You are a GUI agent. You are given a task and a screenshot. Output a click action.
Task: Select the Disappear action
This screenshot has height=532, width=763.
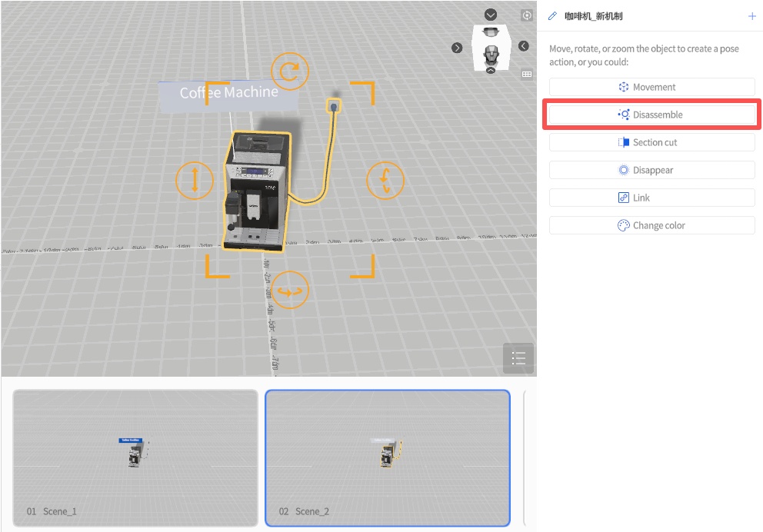tap(651, 170)
